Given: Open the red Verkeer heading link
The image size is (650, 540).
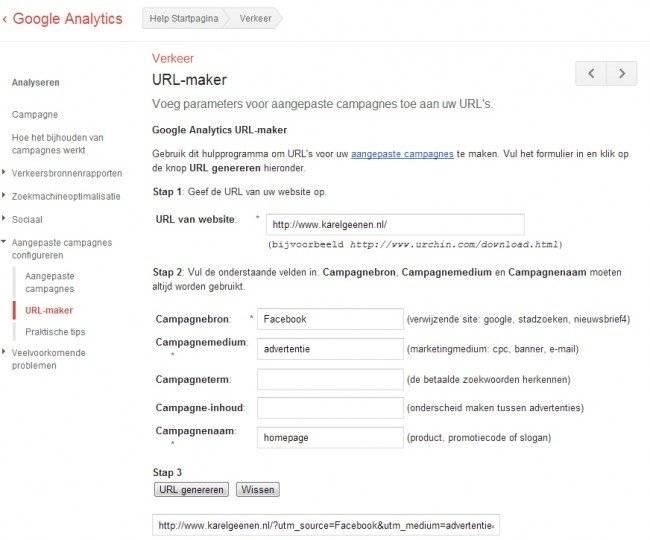Looking at the screenshot, I should tap(172, 58).
